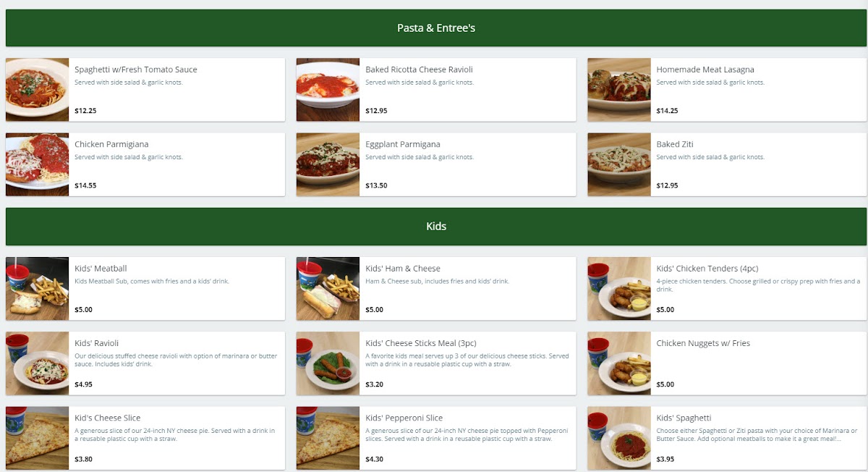Image resolution: width=868 pixels, height=472 pixels.
Task: Choose the Chicken Parmigiana food photo
Action: point(37,164)
